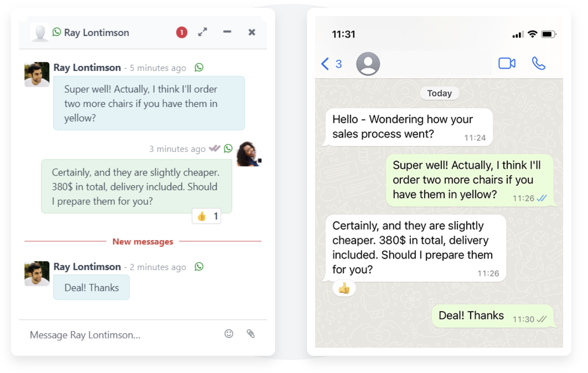Click WhatsApp icon beside Ray Lontimson header
The image size is (588, 373).
tap(57, 32)
